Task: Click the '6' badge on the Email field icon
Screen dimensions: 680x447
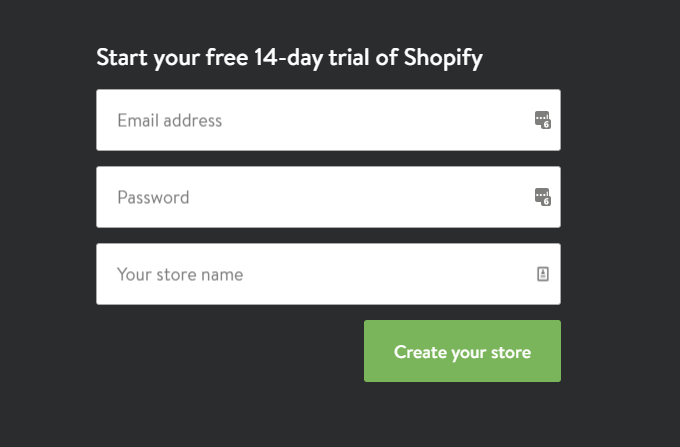Action: coord(547,125)
